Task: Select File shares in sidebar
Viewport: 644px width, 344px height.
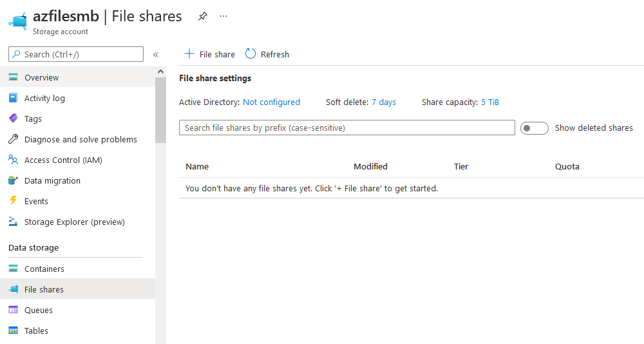Action: tap(78, 289)
